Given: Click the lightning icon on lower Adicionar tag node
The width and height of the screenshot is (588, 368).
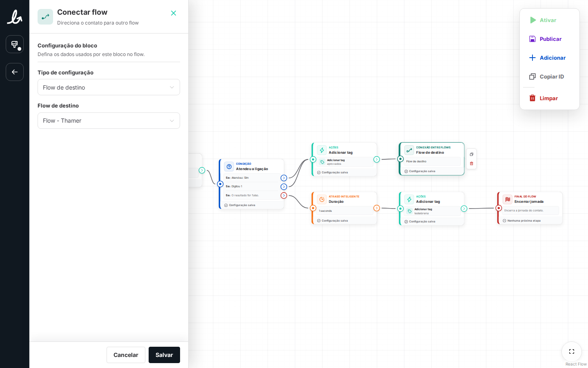Looking at the screenshot, I should pyautogui.click(x=409, y=199).
